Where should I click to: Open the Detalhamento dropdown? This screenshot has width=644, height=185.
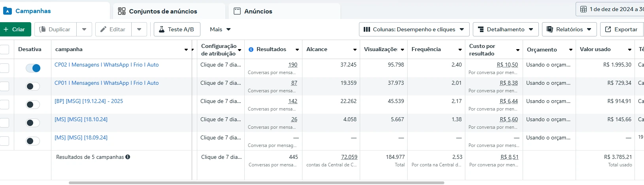506,29
